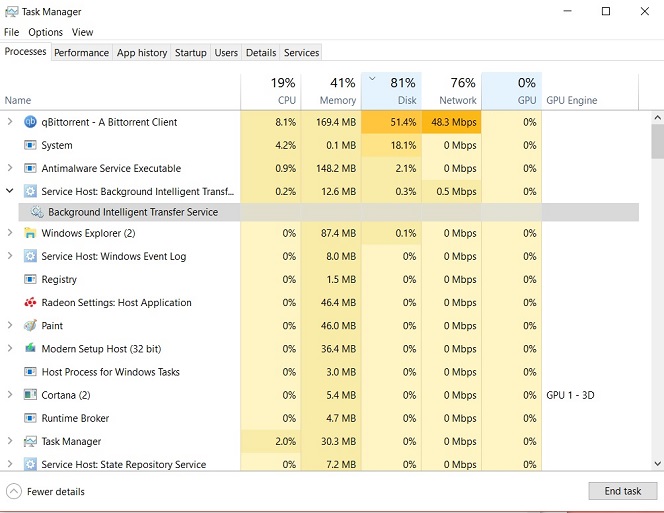Viewport: 664px width, 513px height.
Task: Click the Cortana process icon
Action: 30,395
